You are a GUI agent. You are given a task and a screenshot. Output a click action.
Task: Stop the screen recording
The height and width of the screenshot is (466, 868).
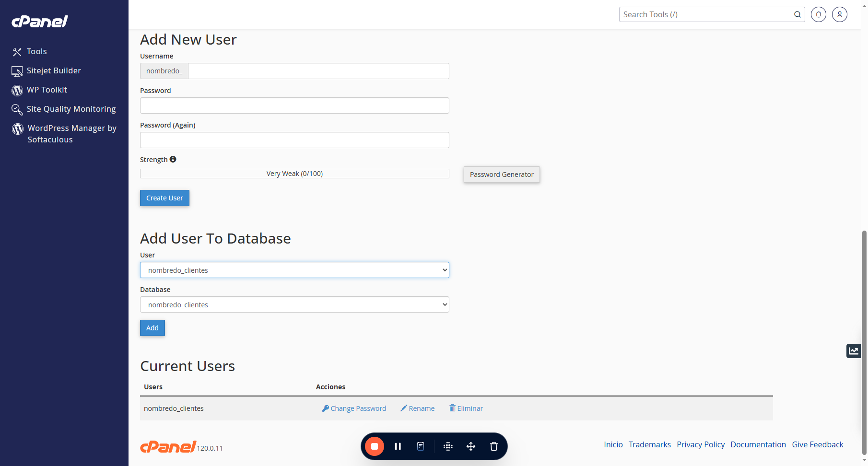(x=375, y=446)
